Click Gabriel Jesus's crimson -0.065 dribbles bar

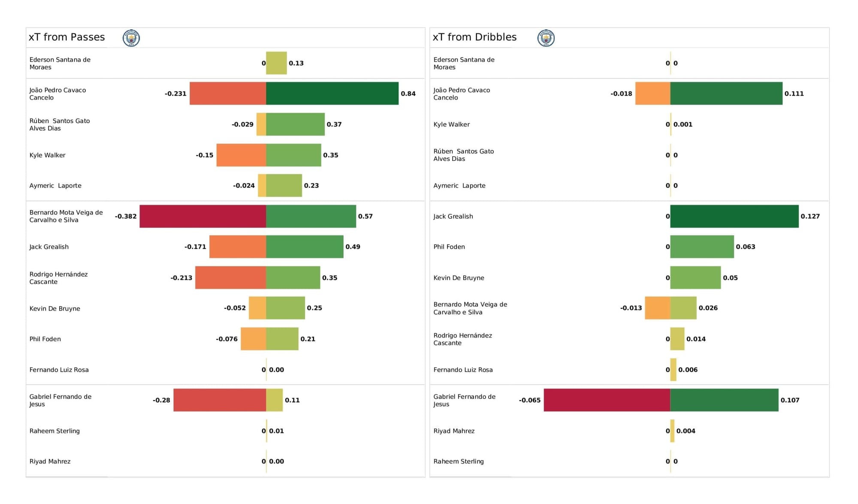[x=607, y=400]
